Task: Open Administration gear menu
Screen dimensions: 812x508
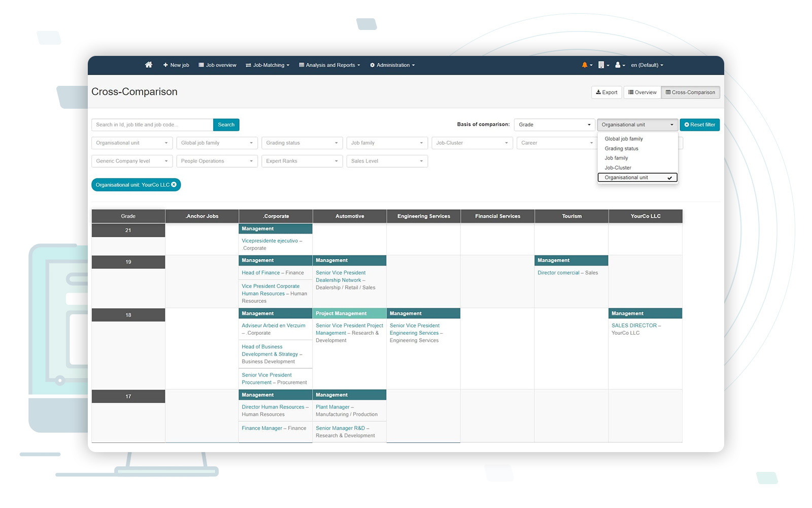Action: (x=392, y=65)
